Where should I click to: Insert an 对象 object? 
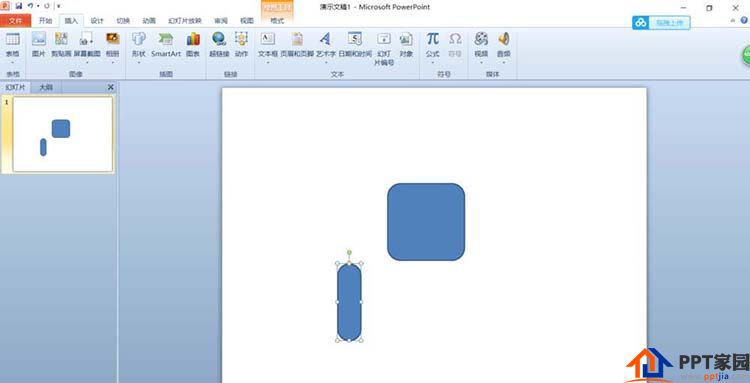point(406,44)
